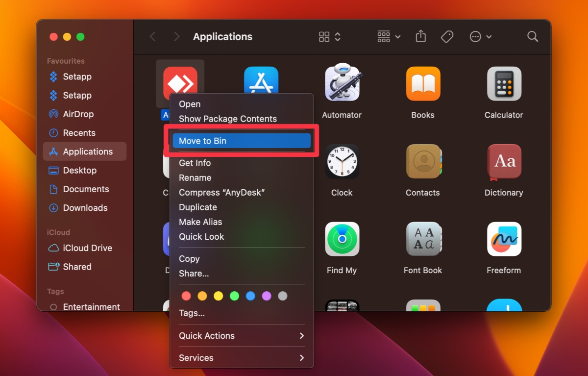This screenshot has height=376, width=588.
Task: Open the Tags icon in the toolbar
Action: click(x=447, y=36)
